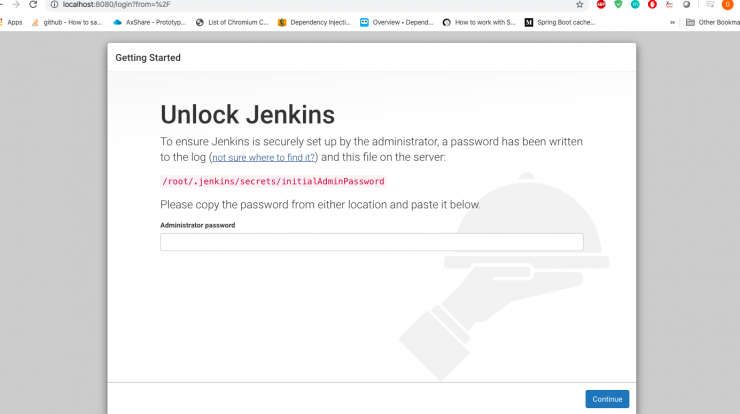
Task: Bookmark this page with the star icon
Action: 580,5
